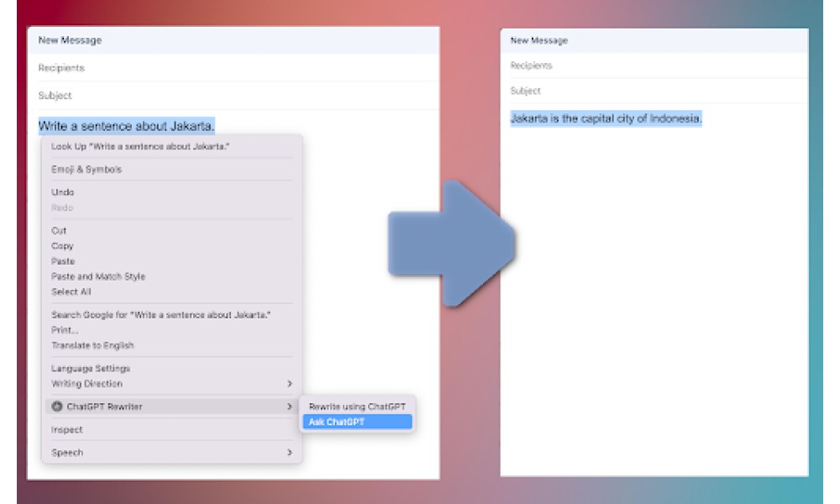Open Emoji & Symbols from context menu
Viewport: 840px width, 504px height.
pyautogui.click(x=87, y=169)
